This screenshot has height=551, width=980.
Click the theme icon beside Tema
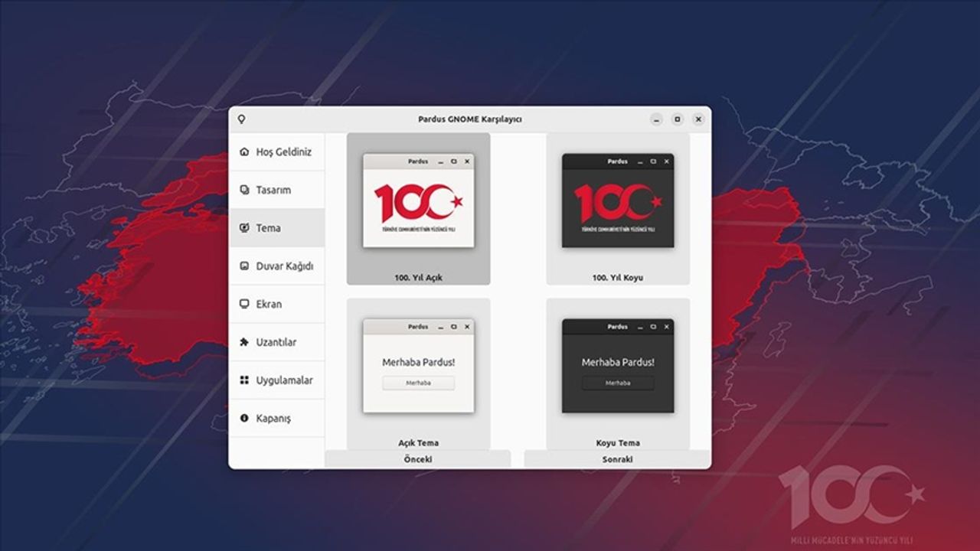(244, 228)
